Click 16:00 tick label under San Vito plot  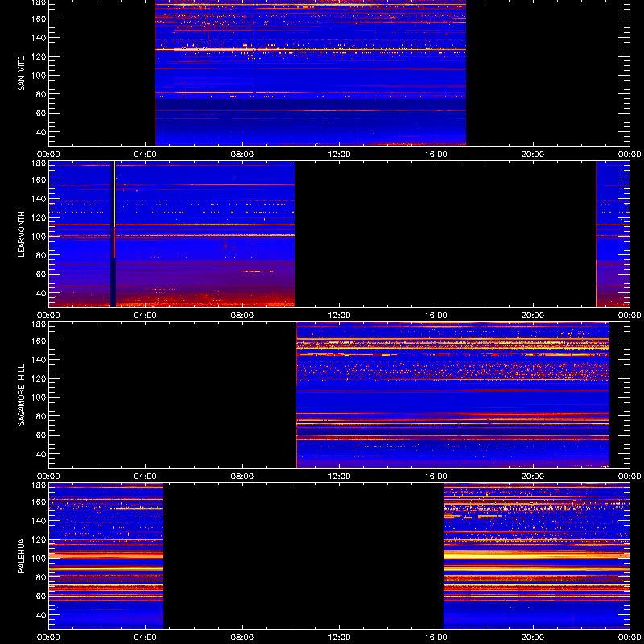click(x=436, y=155)
